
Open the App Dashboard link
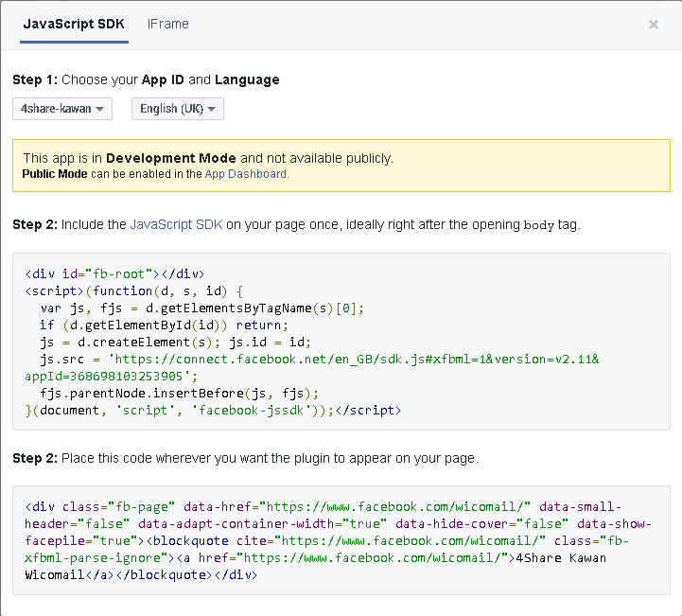pyautogui.click(x=246, y=174)
